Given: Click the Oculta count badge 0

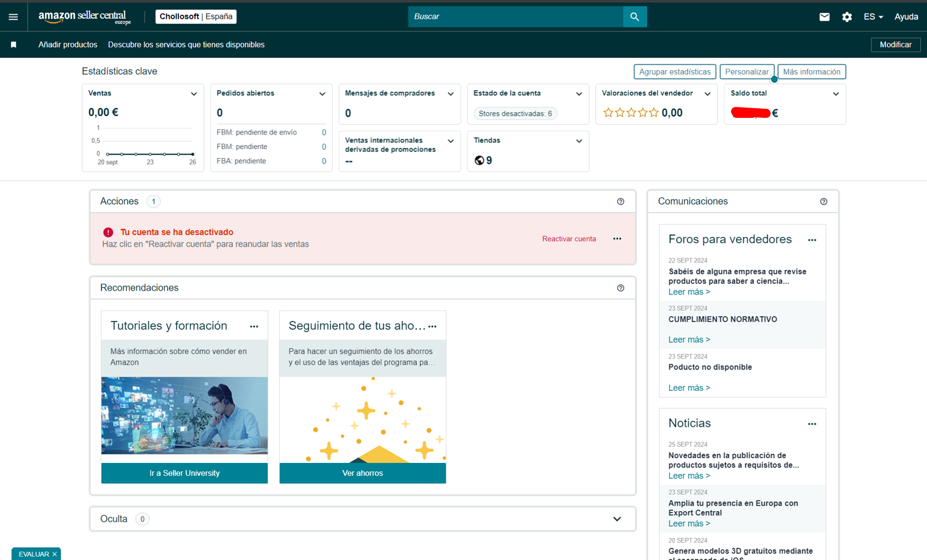Looking at the screenshot, I should 142,519.
